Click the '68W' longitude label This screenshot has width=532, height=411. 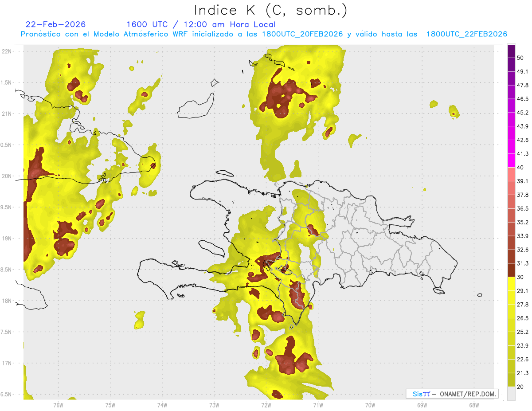pos(474,405)
